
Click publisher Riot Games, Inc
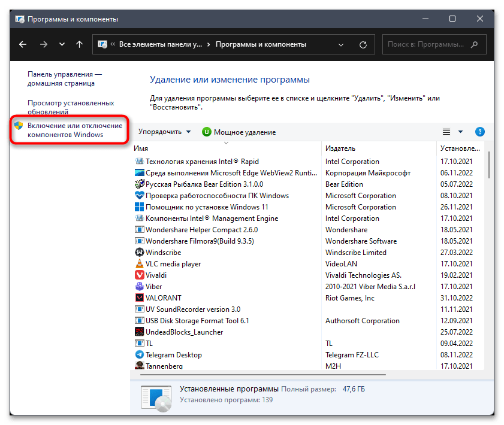[x=350, y=298]
